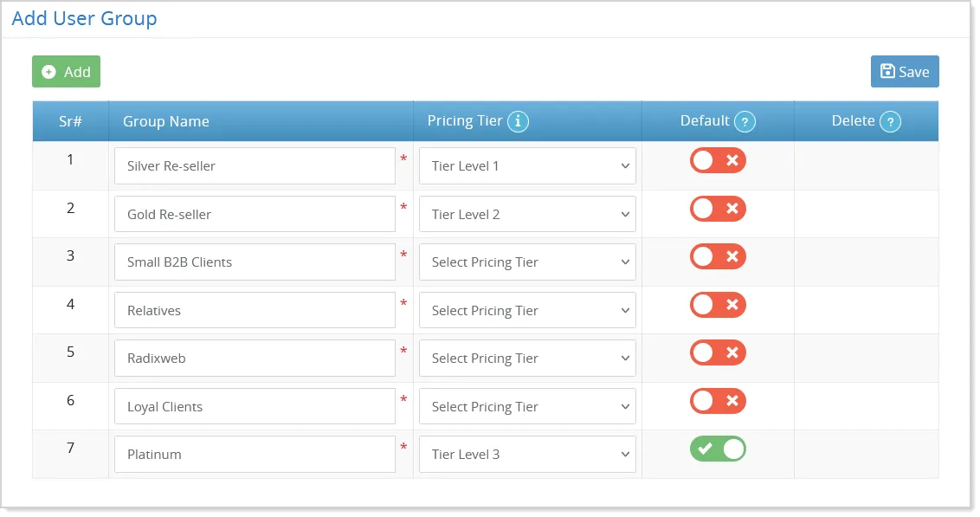Toggle default for Gold Re-seller group

(x=718, y=209)
